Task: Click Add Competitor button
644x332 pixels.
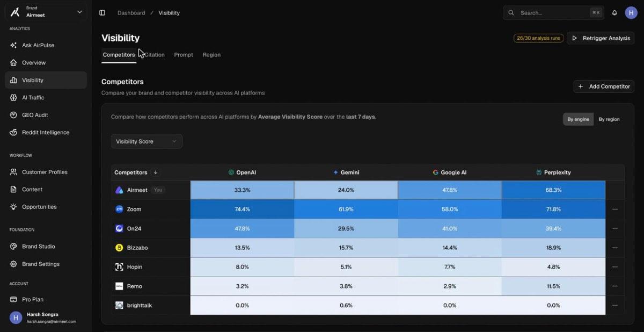Action: 604,86
